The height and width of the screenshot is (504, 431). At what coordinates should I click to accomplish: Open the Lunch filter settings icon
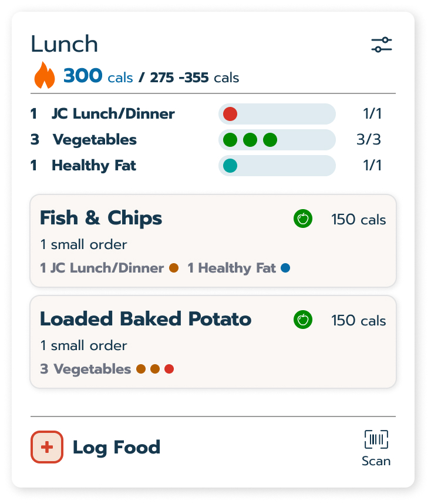pos(381,45)
